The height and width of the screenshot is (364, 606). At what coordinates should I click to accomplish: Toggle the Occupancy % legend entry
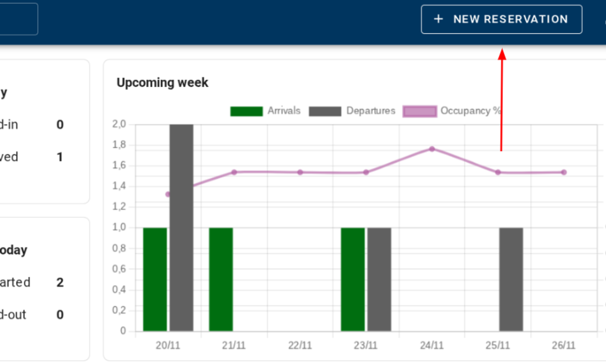tap(470, 111)
